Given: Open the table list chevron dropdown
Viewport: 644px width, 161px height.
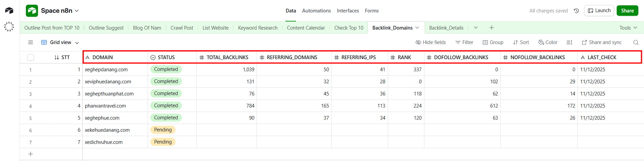Looking at the screenshot, I should click(476, 28).
